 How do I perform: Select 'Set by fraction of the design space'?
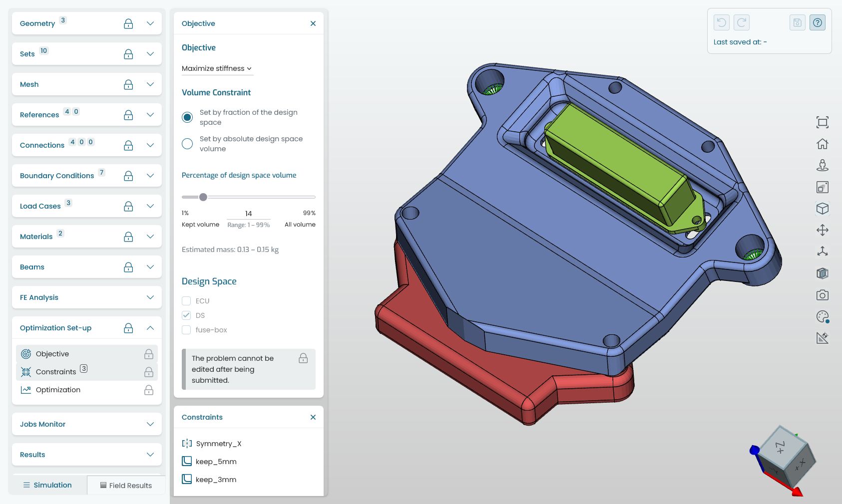click(x=187, y=117)
